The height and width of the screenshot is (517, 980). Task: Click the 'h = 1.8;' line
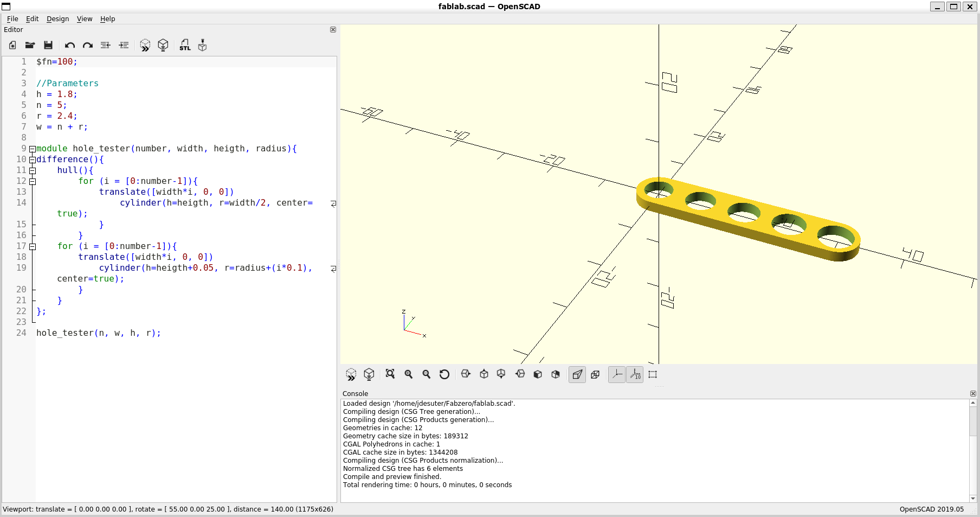coord(57,94)
